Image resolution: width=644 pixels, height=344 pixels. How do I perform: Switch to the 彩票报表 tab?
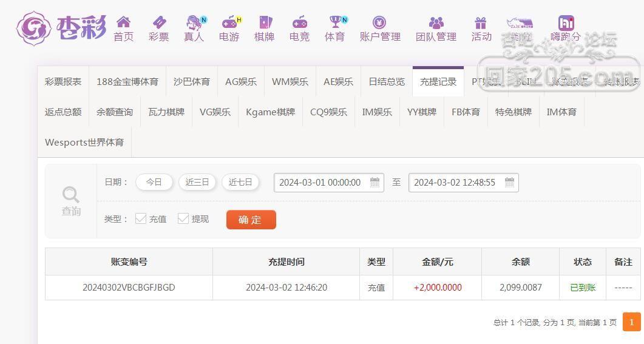coord(63,82)
